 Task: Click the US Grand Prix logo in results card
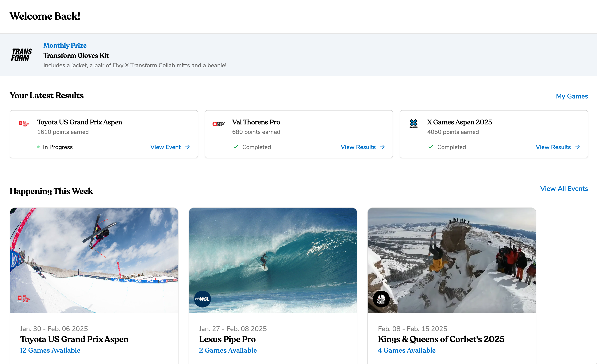point(24,124)
